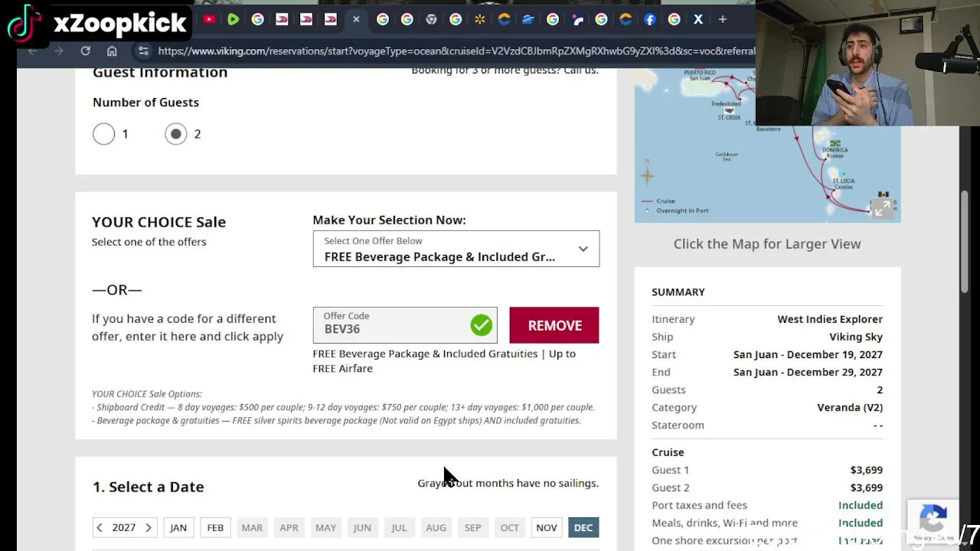The width and height of the screenshot is (980, 551).
Task: Open the browser home page
Action: [x=112, y=51]
